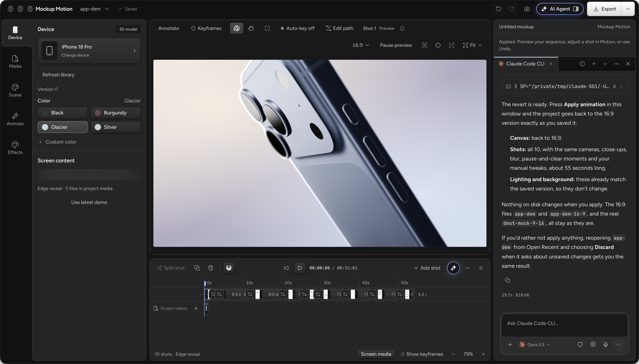Click the redo arrow in title bar

click(x=511, y=9)
